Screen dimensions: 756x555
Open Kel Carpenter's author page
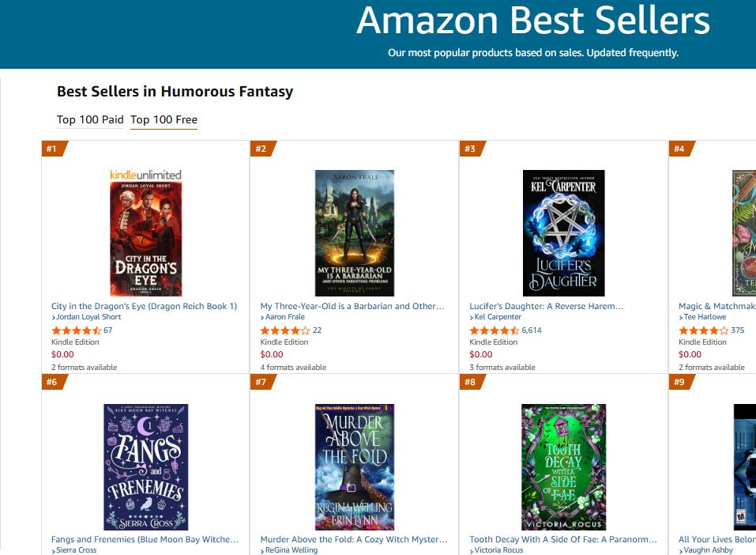coord(499,316)
